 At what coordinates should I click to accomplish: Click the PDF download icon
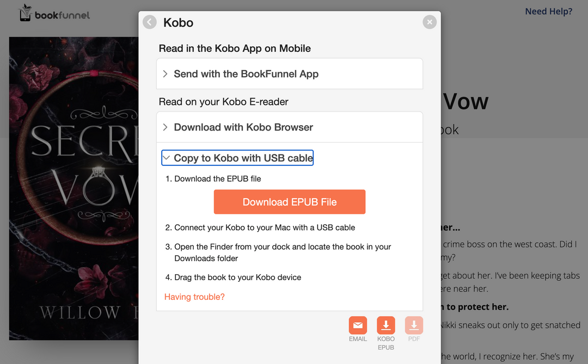click(x=414, y=325)
